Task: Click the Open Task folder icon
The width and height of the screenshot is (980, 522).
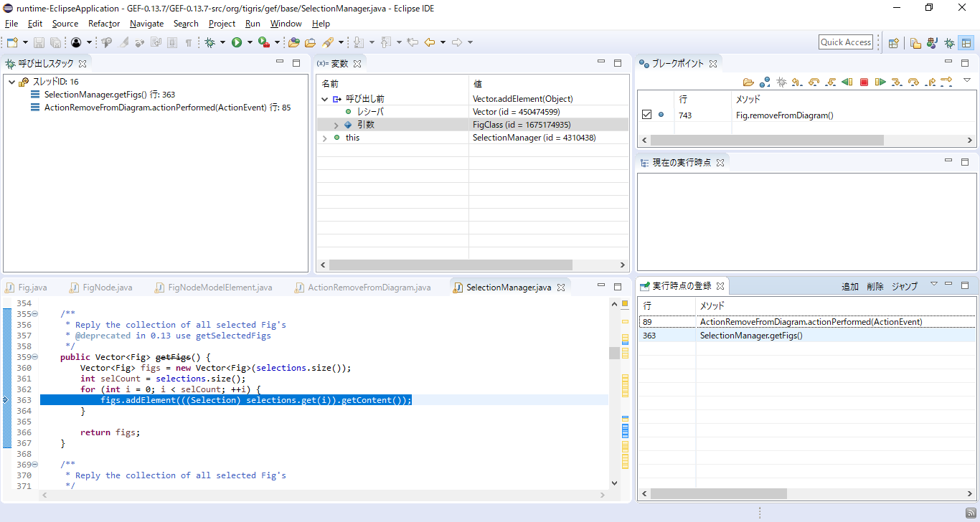Action: 310,42
